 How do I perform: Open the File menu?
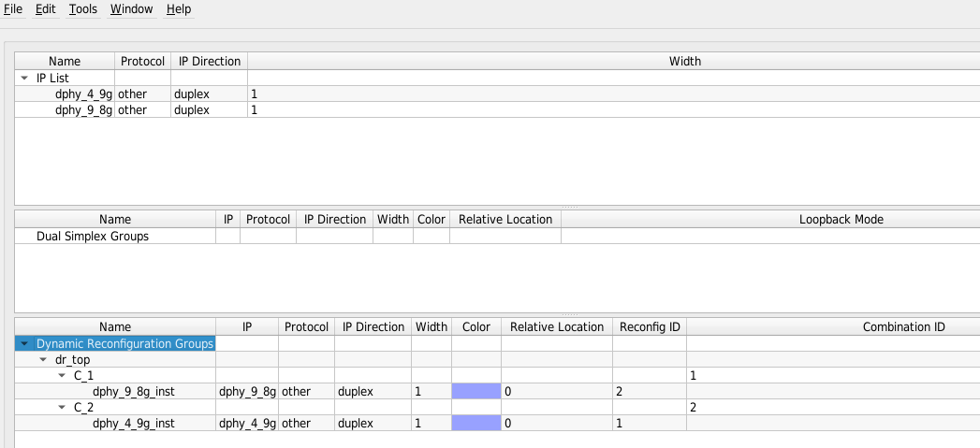[x=13, y=9]
